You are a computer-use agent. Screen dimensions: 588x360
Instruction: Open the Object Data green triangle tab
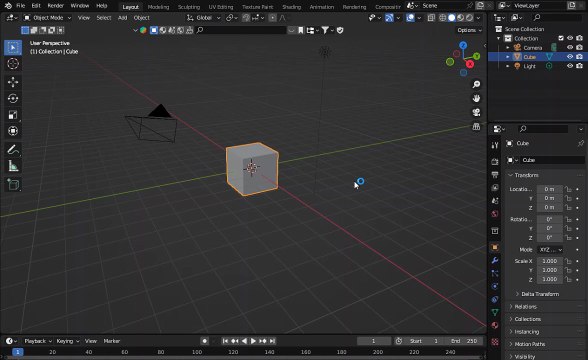495,312
